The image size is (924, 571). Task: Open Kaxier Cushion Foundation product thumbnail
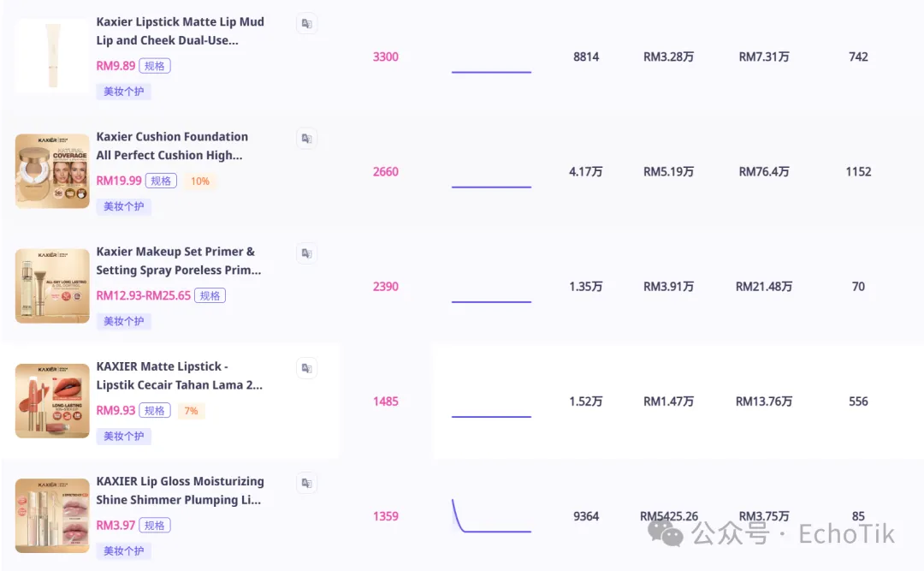click(x=52, y=171)
